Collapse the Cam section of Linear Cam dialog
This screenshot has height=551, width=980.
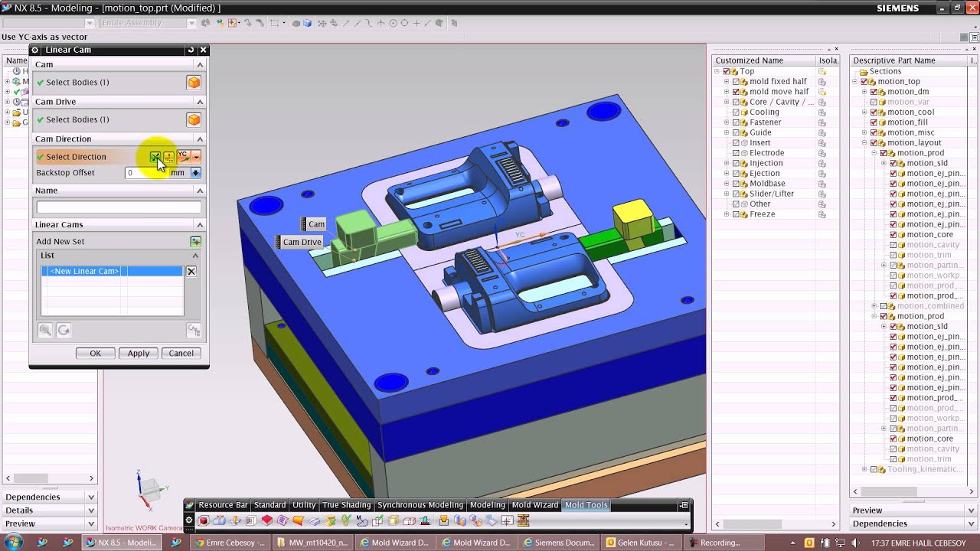click(200, 65)
